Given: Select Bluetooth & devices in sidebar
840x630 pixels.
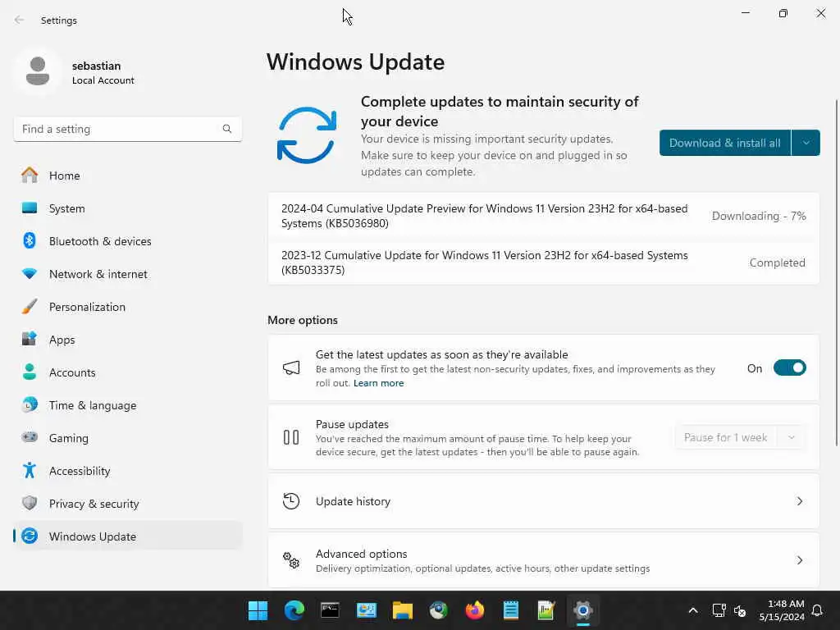Looking at the screenshot, I should click(x=127, y=240).
